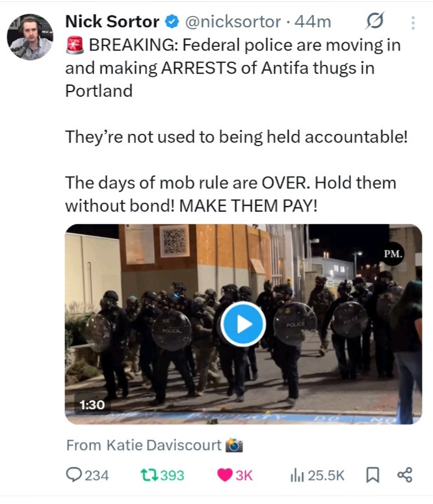The width and height of the screenshot is (433, 504).
Task: Bookmark this post
Action: pos(373,475)
